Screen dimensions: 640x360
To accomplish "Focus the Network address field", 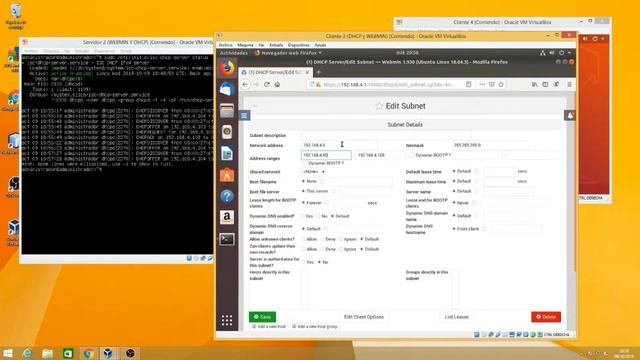I will point(339,145).
